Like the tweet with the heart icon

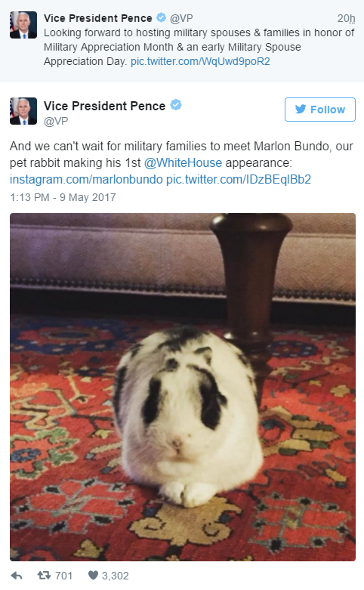pyautogui.click(x=93, y=576)
